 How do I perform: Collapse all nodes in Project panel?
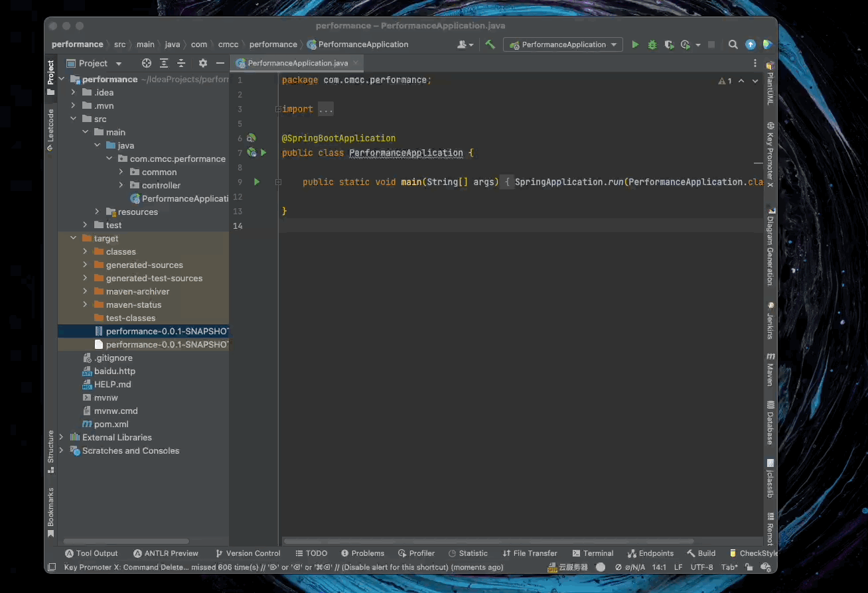click(x=181, y=63)
